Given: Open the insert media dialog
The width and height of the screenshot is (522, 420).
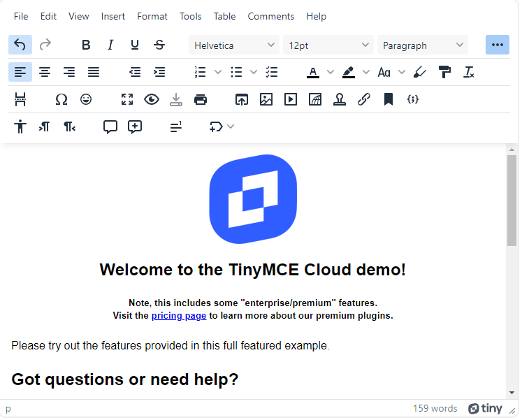Looking at the screenshot, I should coord(291,99).
